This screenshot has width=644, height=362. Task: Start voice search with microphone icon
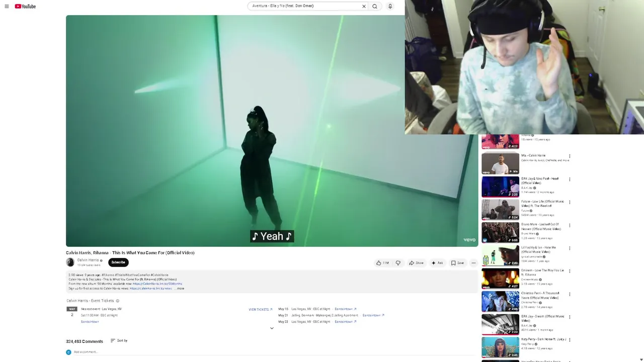pyautogui.click(x=390, y=6)
